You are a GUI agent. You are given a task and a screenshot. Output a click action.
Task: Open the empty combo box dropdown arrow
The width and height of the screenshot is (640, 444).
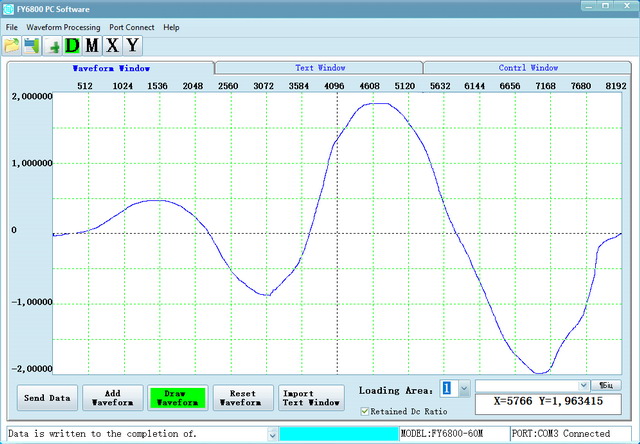pyautogui.click(x=584, y=385)
